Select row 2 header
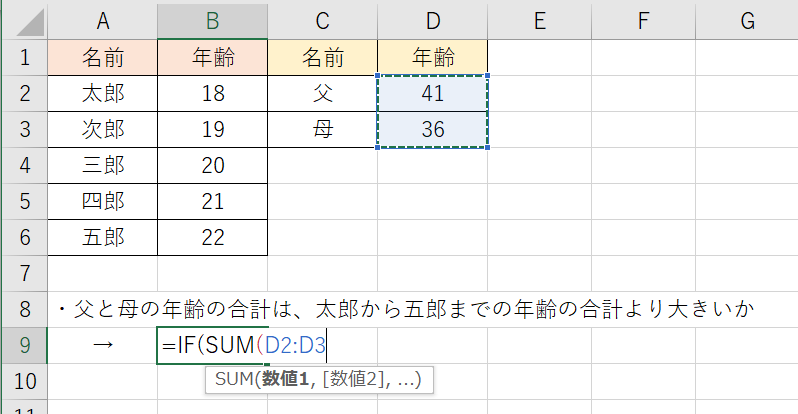 coord(24,94)
